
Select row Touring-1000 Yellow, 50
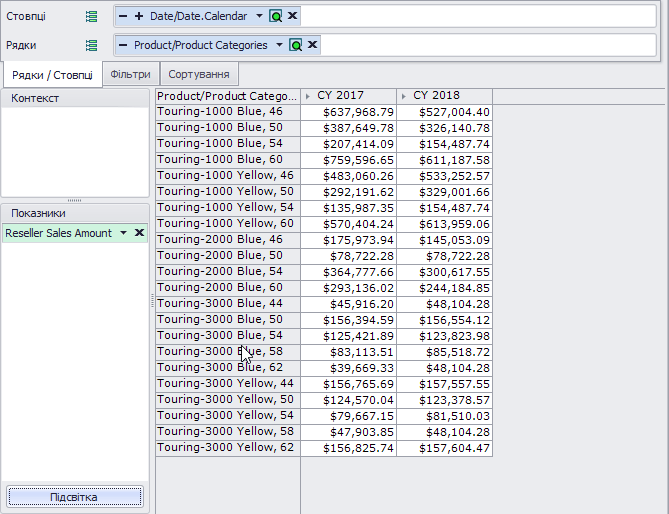coord(228,192)
